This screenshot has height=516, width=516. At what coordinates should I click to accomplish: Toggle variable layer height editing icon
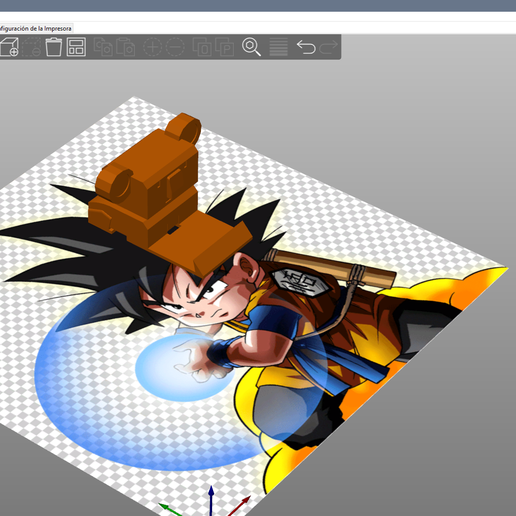click(278, 47)
